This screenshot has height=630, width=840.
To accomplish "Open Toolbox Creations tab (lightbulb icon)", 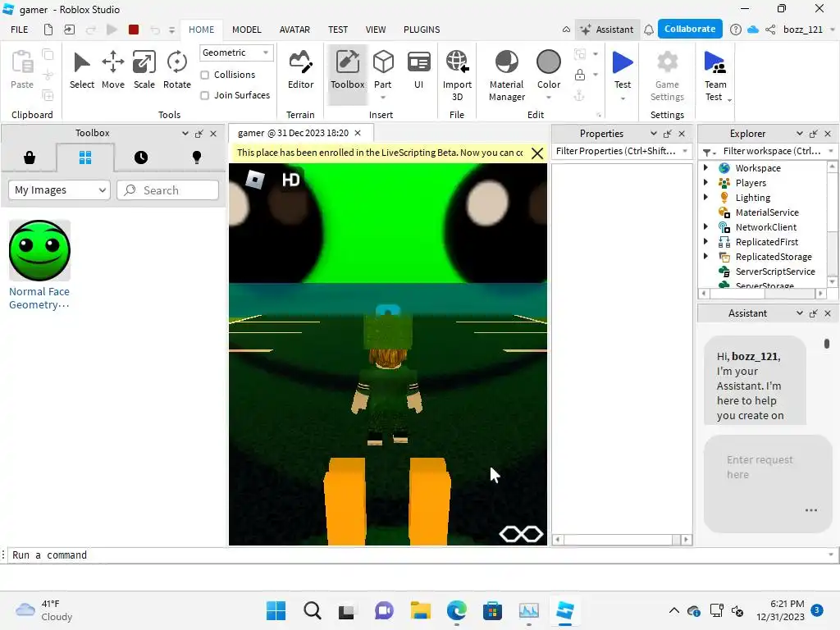I will (x=197, y=157).
